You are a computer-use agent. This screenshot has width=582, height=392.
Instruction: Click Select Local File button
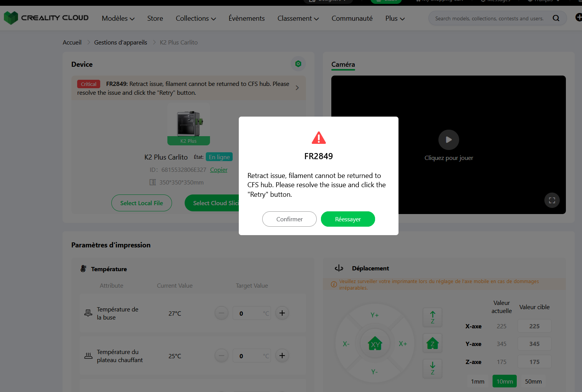[142, 203]
